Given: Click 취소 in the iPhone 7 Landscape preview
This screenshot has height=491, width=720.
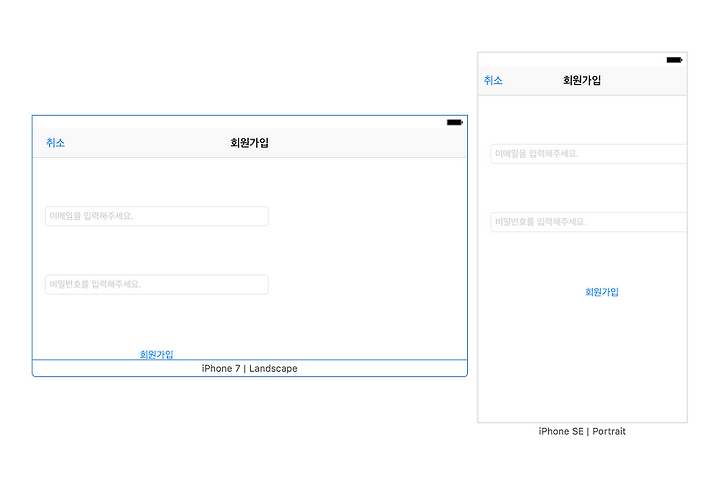Looking at the screenshot, I should 55,143.
